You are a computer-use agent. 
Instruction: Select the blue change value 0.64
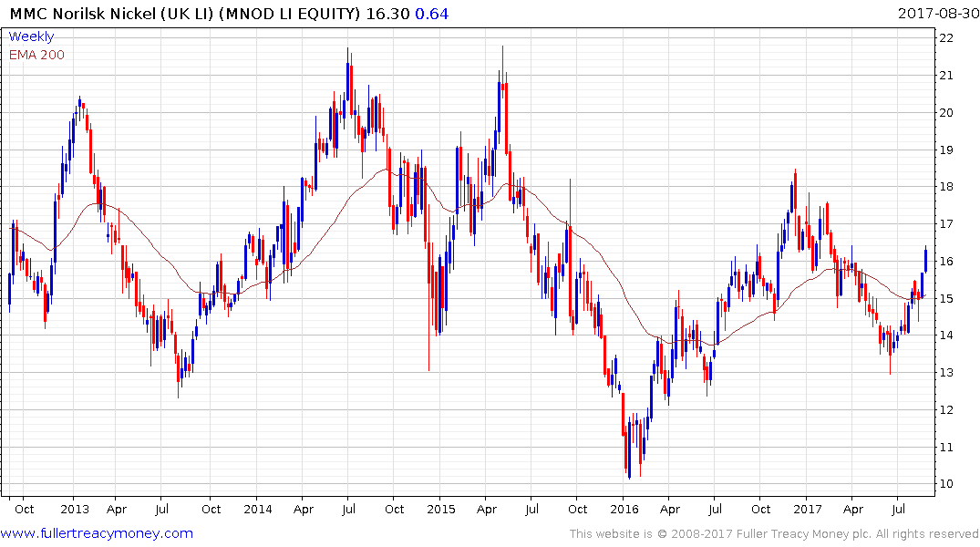point(432,14)
